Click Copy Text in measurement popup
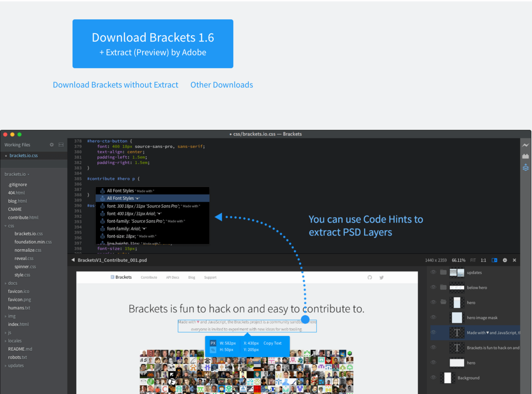 coord(272,343)
